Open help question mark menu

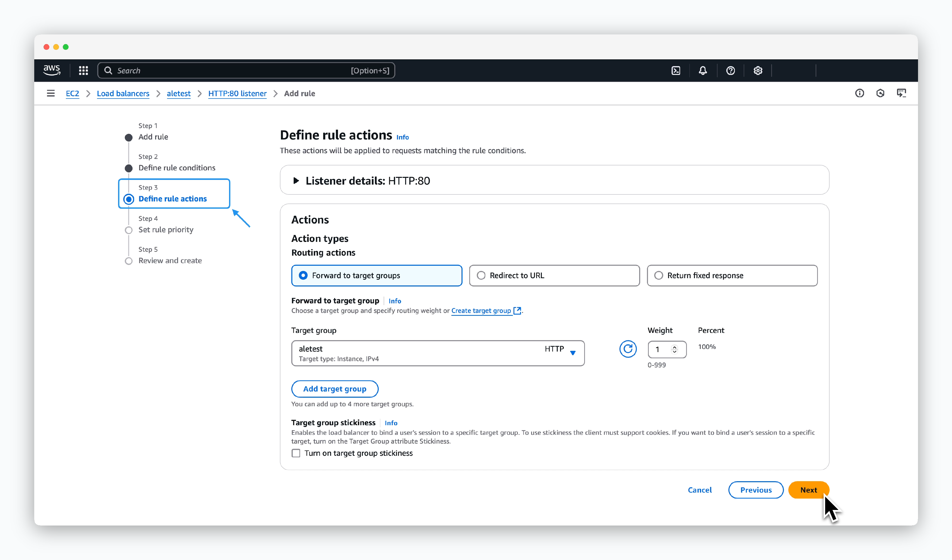[730, 71]
